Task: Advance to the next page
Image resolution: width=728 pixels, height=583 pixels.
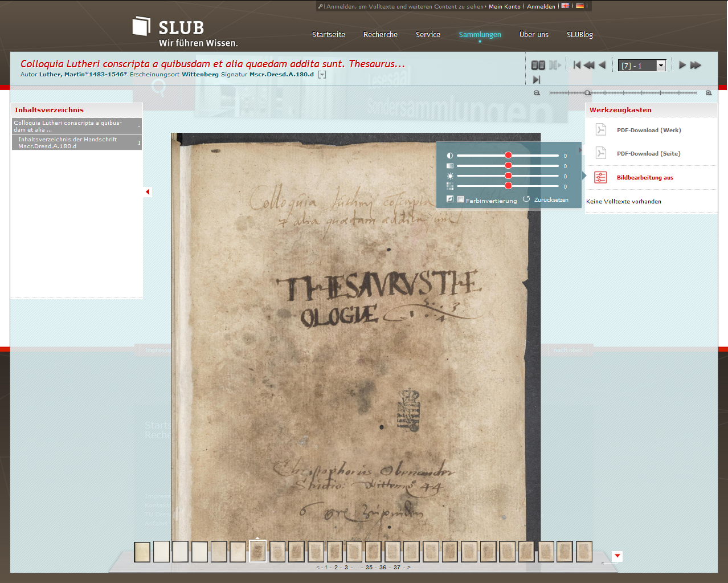Action: pos(682,66)
